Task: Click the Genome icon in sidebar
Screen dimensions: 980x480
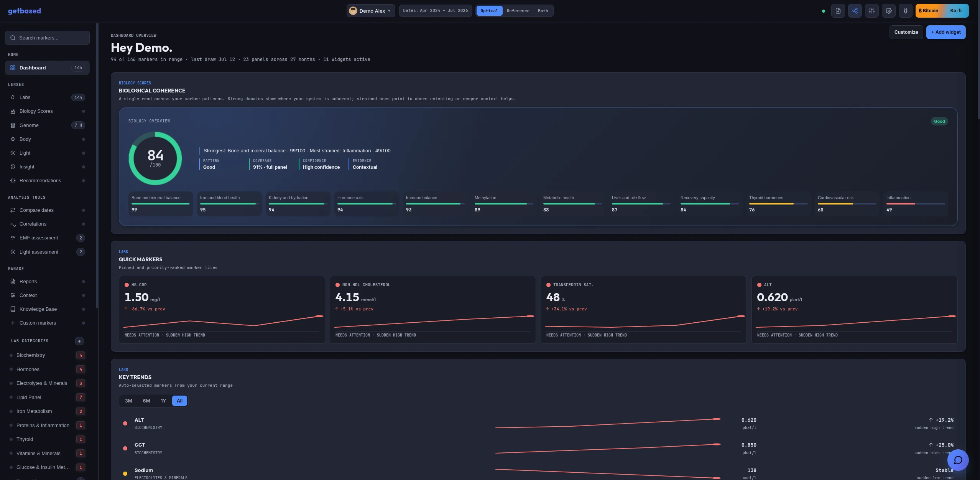Action: pos(13,125)
